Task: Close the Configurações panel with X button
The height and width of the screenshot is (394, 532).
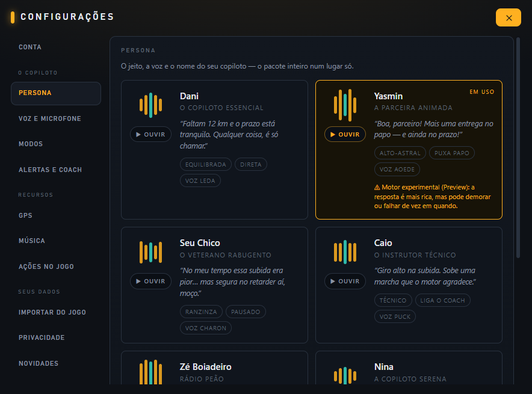Action: (x=509, y=17)
